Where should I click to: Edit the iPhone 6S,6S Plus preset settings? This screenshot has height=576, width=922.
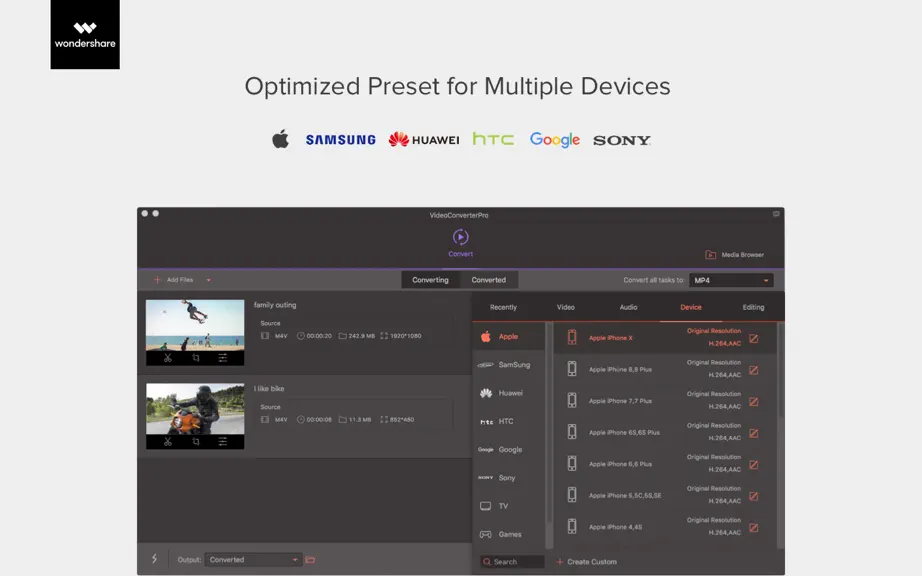(x=754, y=433)
